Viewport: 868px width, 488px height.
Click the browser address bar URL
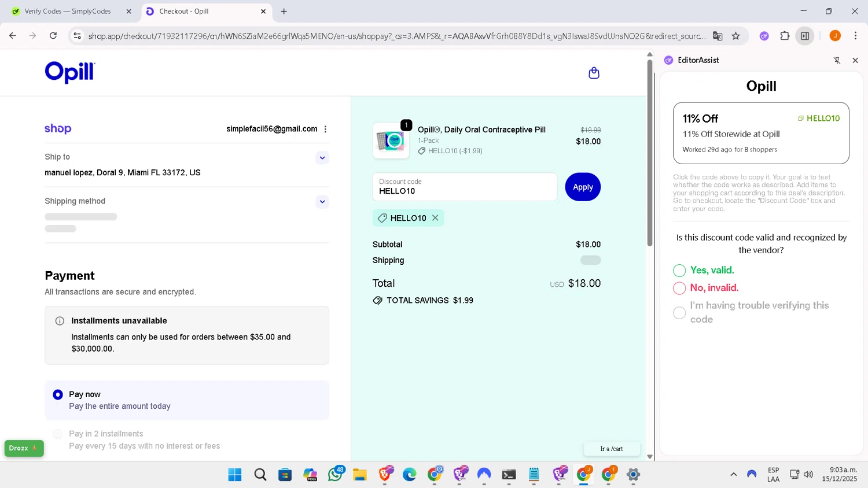[396, 36]
